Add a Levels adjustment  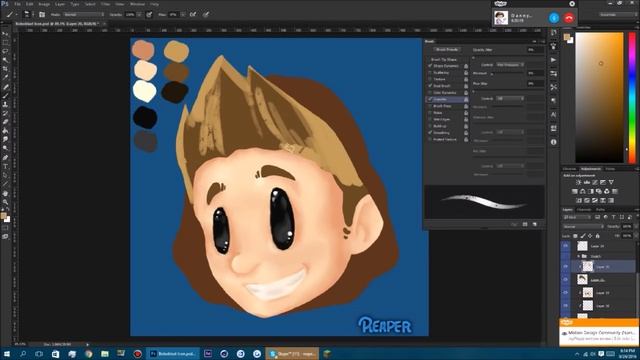[x=587, y=182]
